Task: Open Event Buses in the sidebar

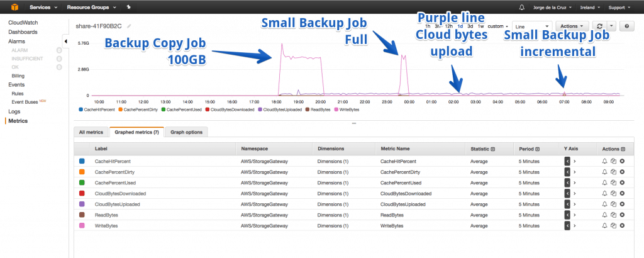Action: (x=25, y=102)
